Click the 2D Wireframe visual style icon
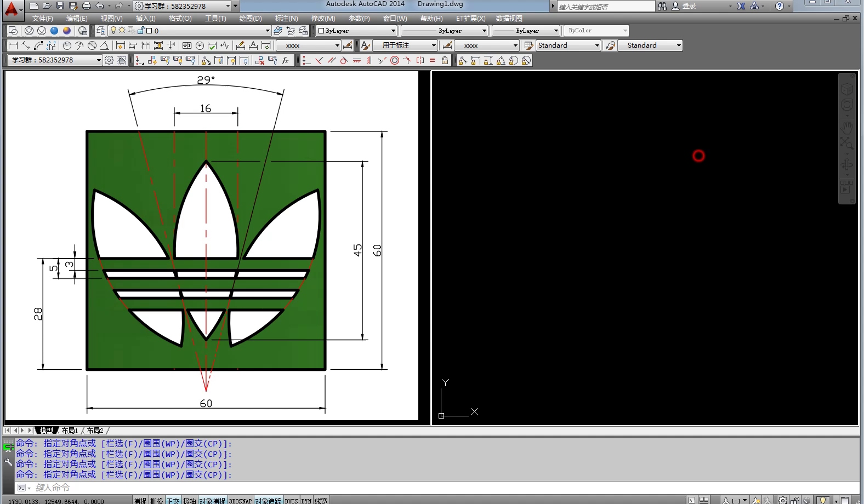864x504 pixels. (x=13, y=31)
